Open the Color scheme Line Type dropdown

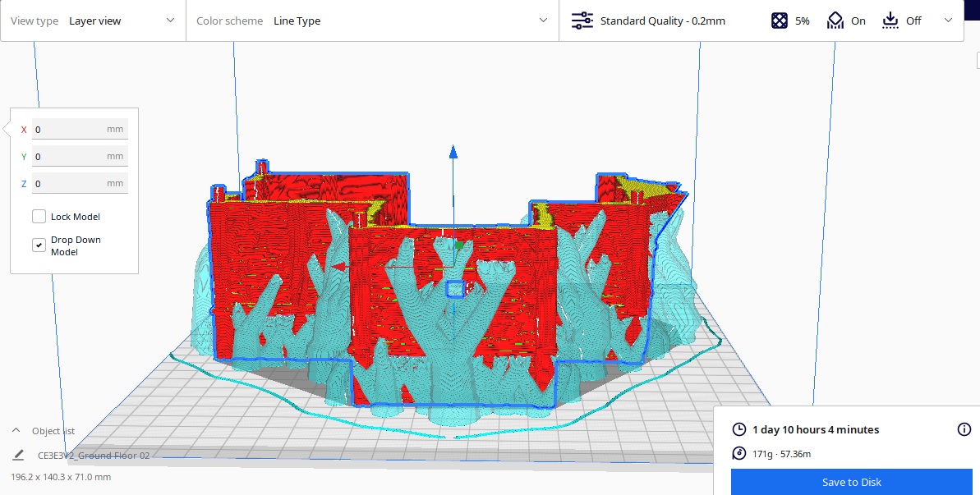(x=372, y=21)
